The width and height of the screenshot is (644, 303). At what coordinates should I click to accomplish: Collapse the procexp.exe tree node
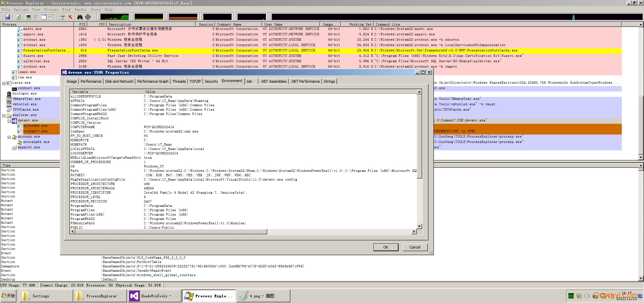tap(9, 137)
